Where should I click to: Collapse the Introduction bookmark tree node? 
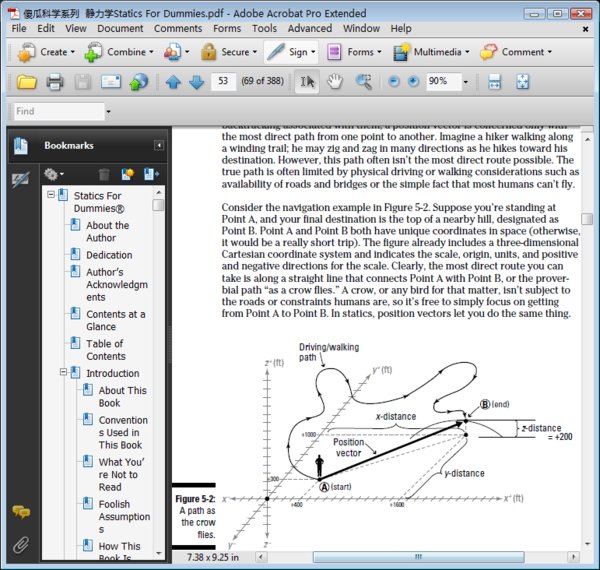coord(62,373)
